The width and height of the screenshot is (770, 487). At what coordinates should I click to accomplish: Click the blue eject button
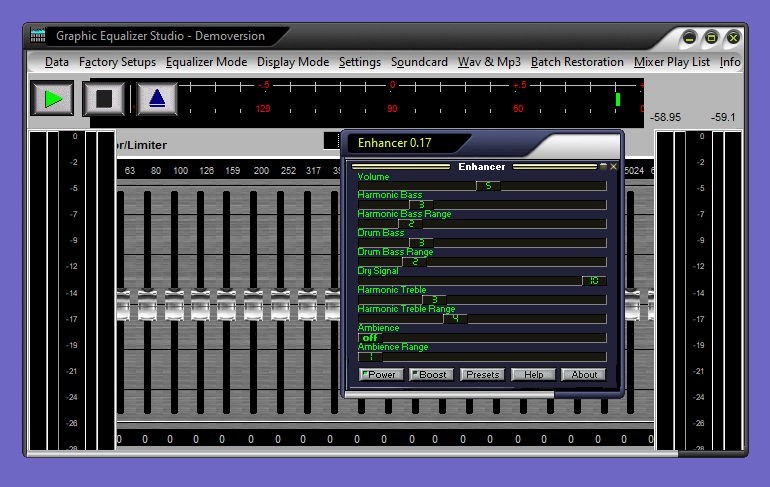click(157, 99)
